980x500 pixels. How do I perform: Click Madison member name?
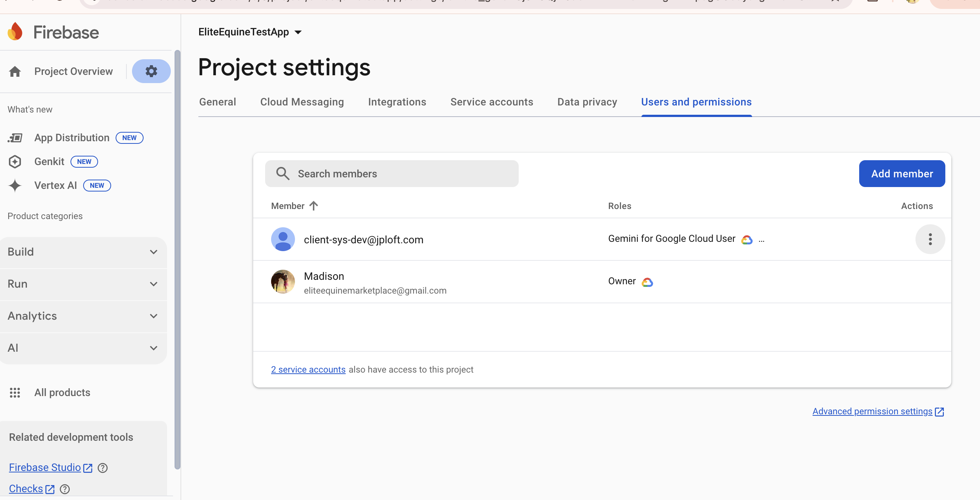(x=324, y=276)
